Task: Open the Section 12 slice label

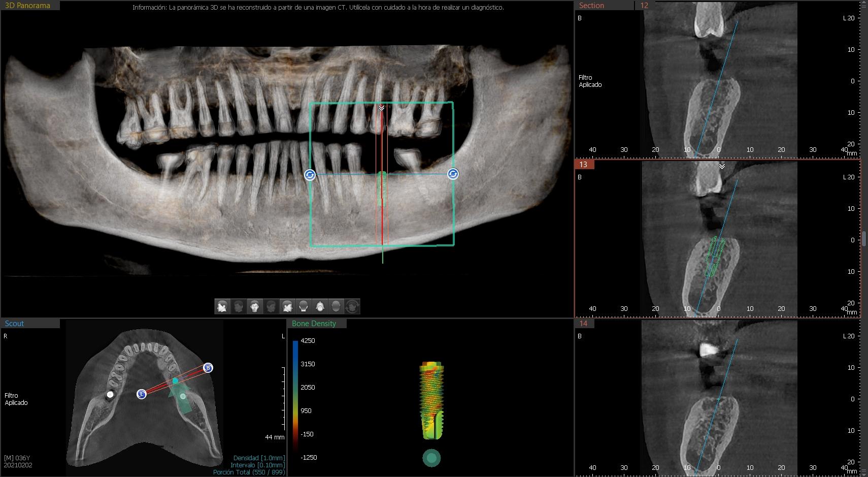Action: point(644,6)
